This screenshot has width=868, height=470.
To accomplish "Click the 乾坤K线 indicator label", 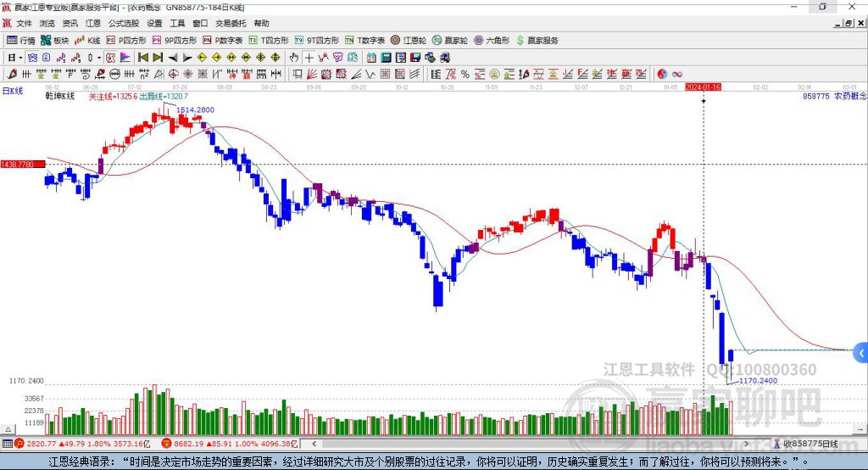I will [60, 96].
